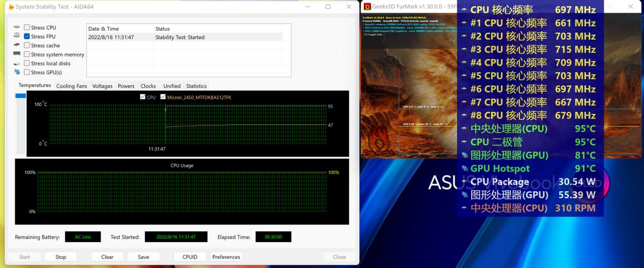Open the CPUID button
This screenshot has width=644, height=268.
(190, 257)
